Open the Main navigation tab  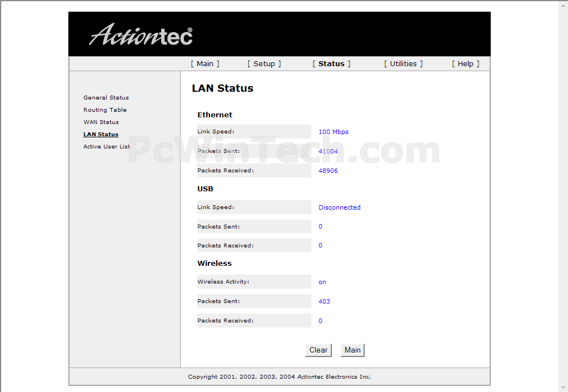[205, 64]
